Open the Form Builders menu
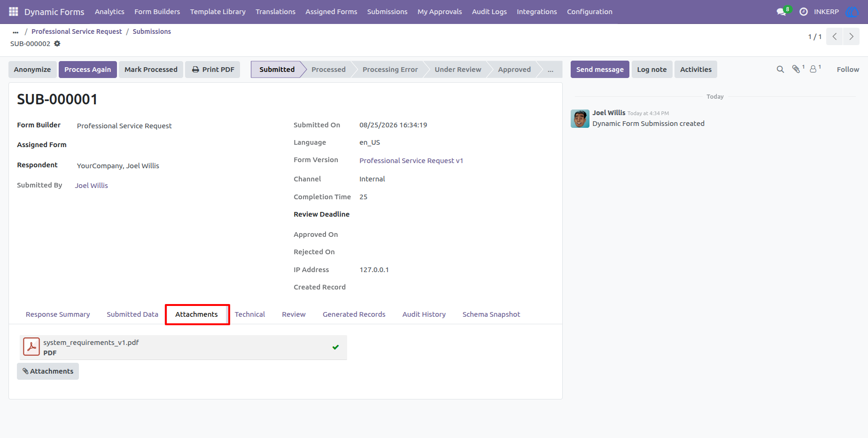Image resolution: width=868 pixels, height=438 pixels. pos(157,12)
